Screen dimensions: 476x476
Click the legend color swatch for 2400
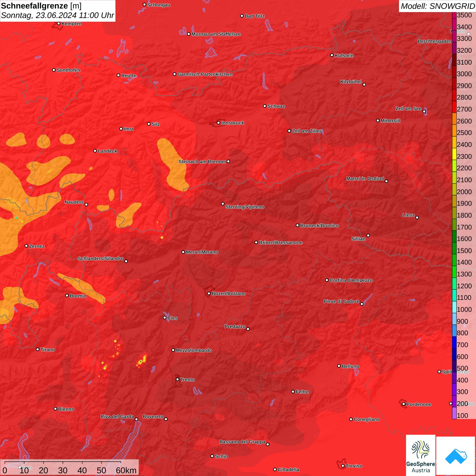tap(454, 142)
